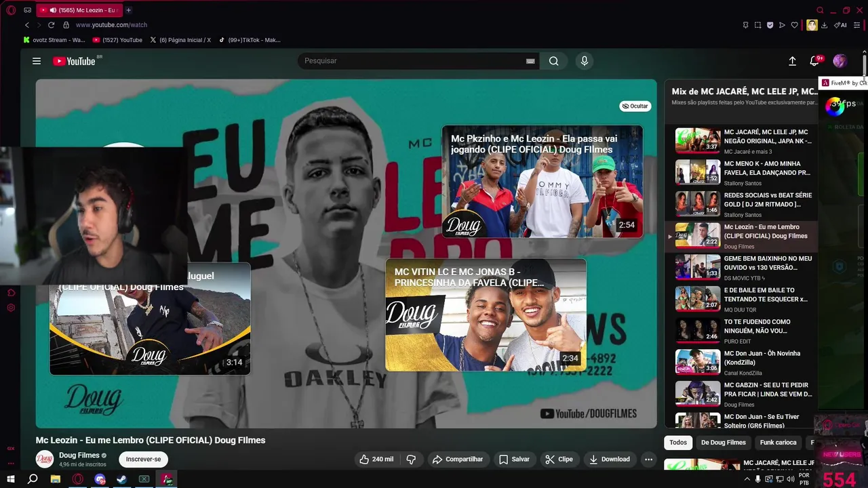Open the on-screen keyboard in search
868x488 pixels.
(530, 61)
